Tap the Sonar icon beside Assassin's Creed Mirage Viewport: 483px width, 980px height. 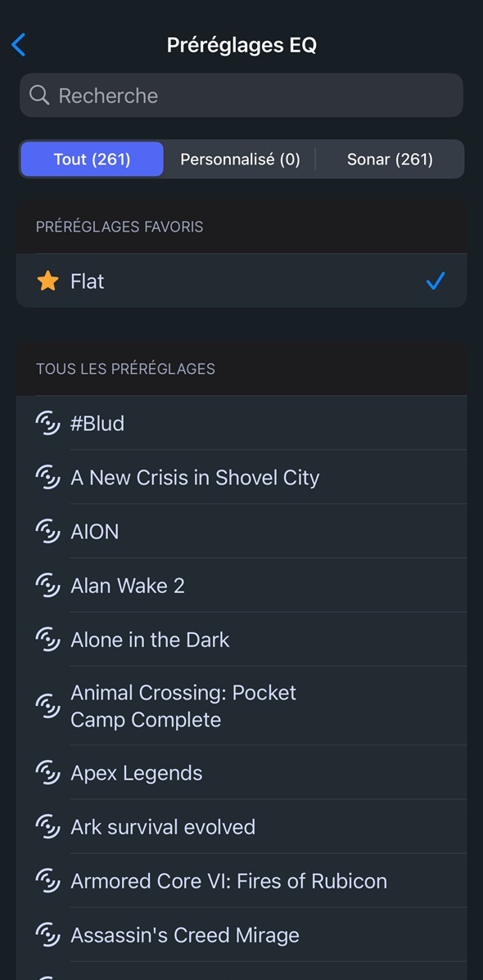pyautogui.click(x=47, y=935)
